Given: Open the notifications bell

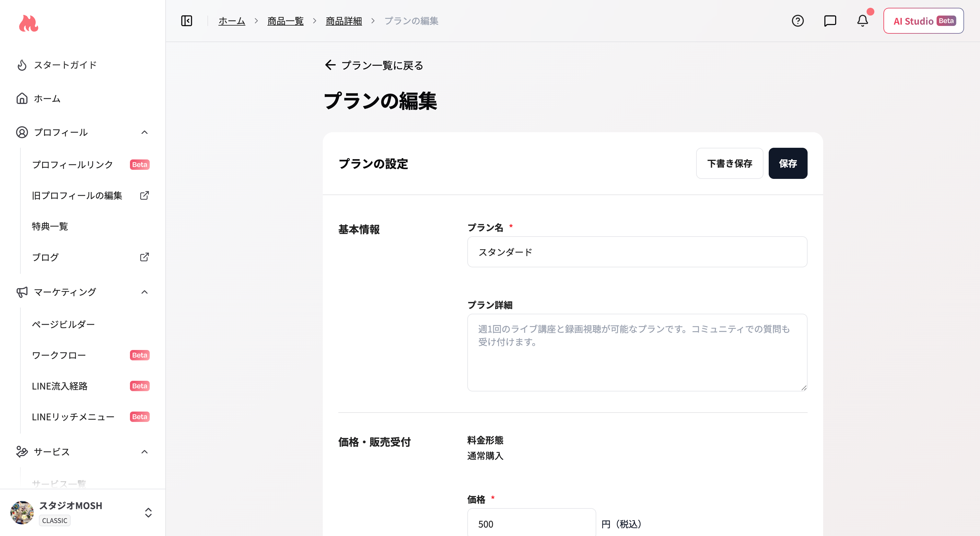Looking at the screenshot, I should pyautogui.click(x=862, y=20).
